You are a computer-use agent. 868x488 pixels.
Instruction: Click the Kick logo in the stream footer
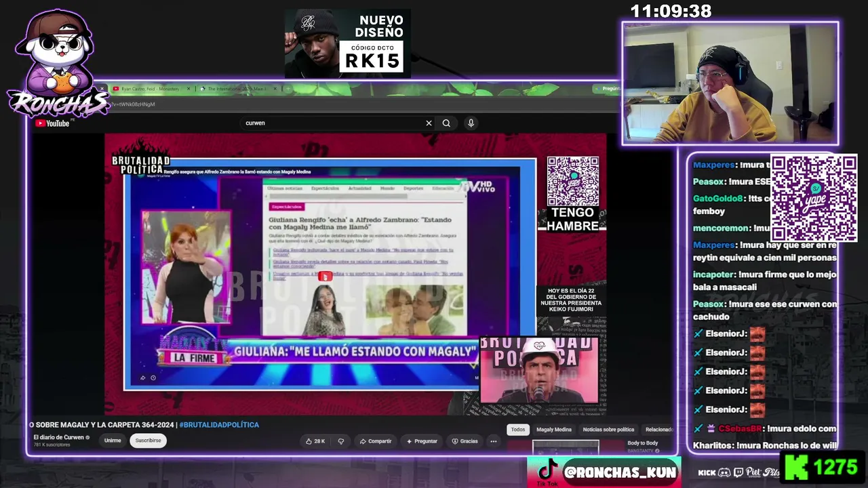point(707,472)
